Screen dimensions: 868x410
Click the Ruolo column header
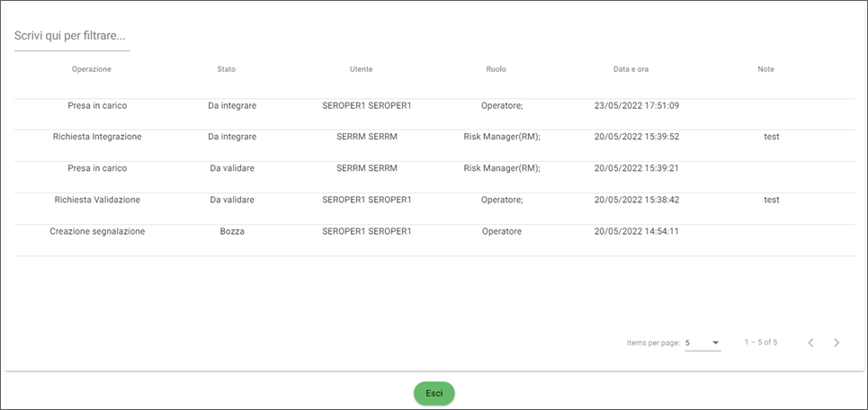[x=496, y=69]
